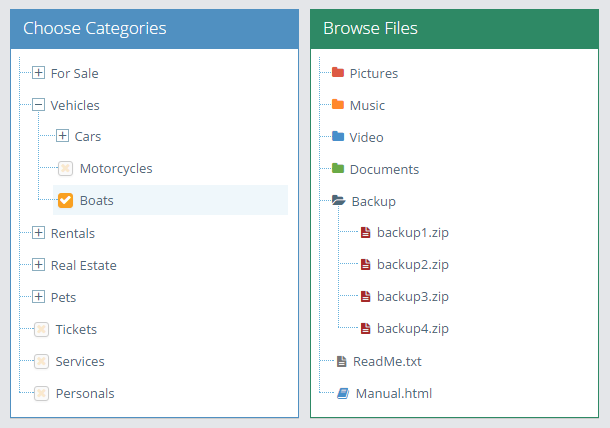Select the Pets category label
The image size is (610, 428).
point(63,297)
